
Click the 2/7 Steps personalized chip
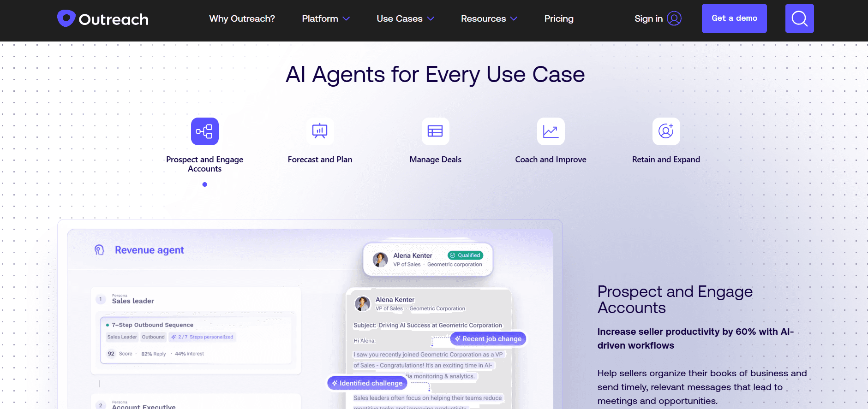pos(202,337)
